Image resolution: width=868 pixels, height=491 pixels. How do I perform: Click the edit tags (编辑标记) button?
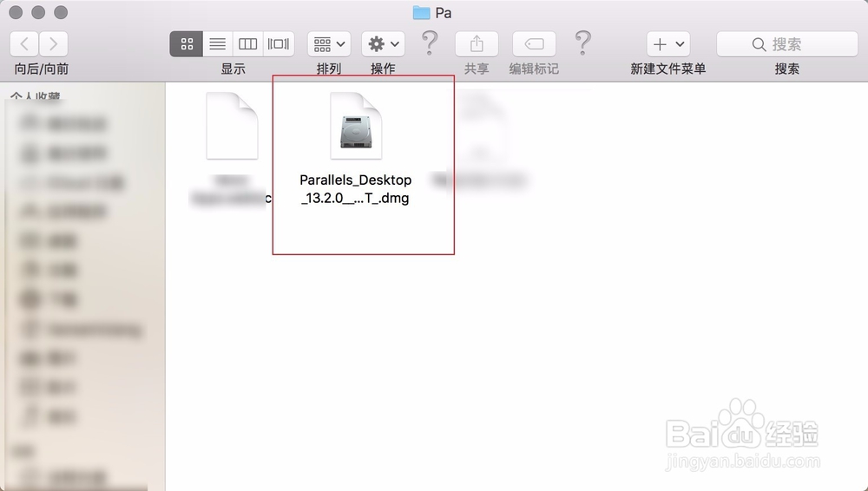coord(534,43)
